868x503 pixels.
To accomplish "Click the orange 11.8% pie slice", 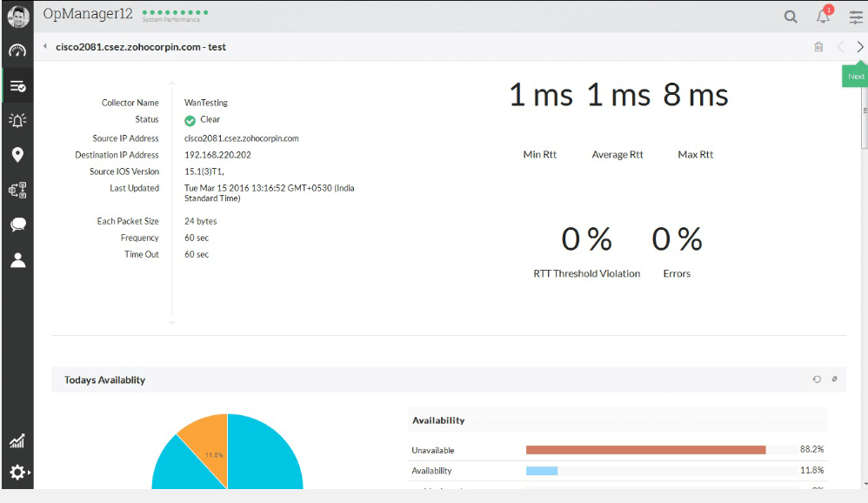I will click(x=208, y=447).
